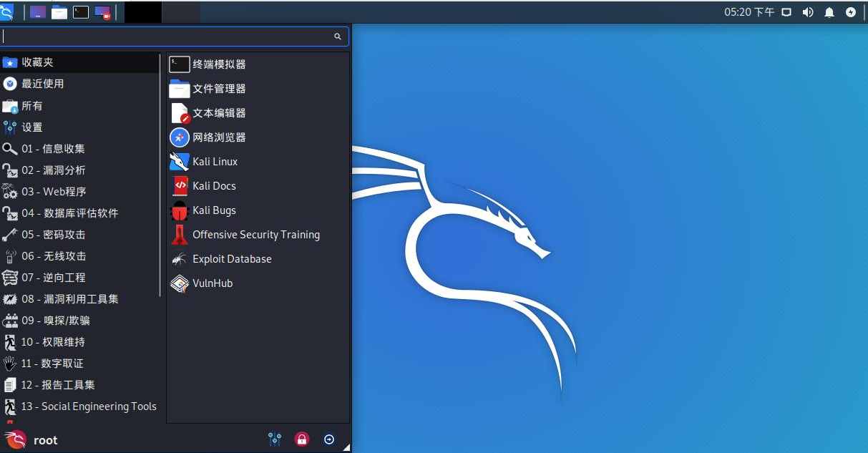Open the file manager panel launcher

(x=59, y=12)
